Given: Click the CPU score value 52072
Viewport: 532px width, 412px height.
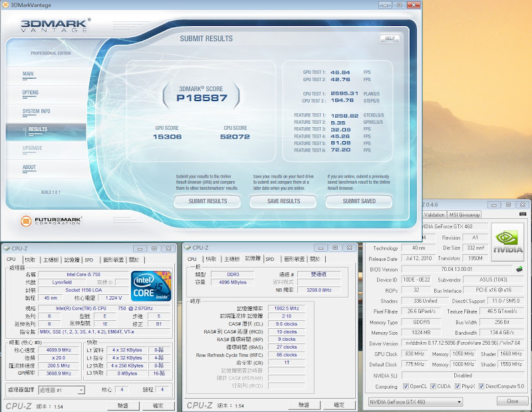Looking at the screenshot, I should pyautogui.click(x=235, y=136).
